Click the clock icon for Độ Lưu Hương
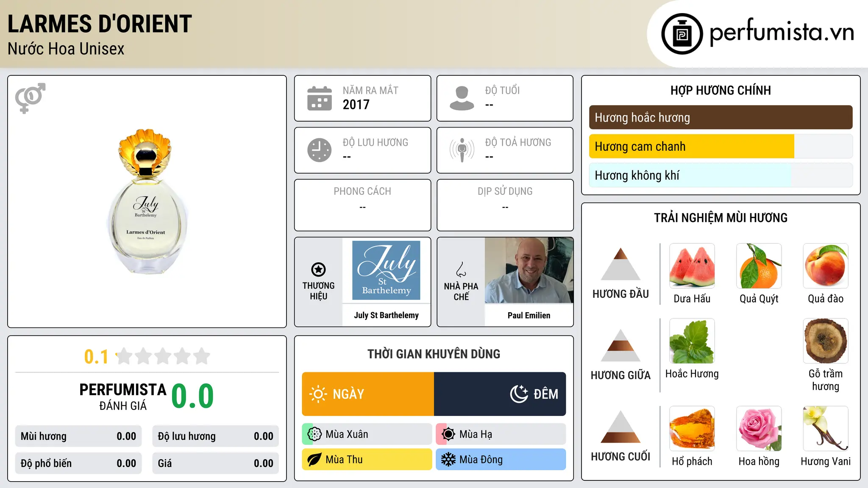Screen dimensions: 868x488 coord(319,150)
